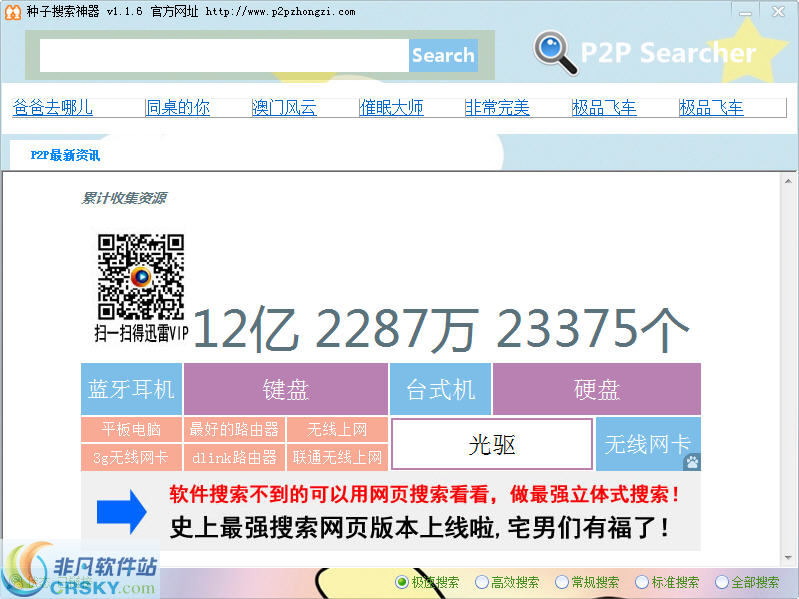
Task: Minimize the 种子搜索神器 window
Action: click(x=745, y=12)
